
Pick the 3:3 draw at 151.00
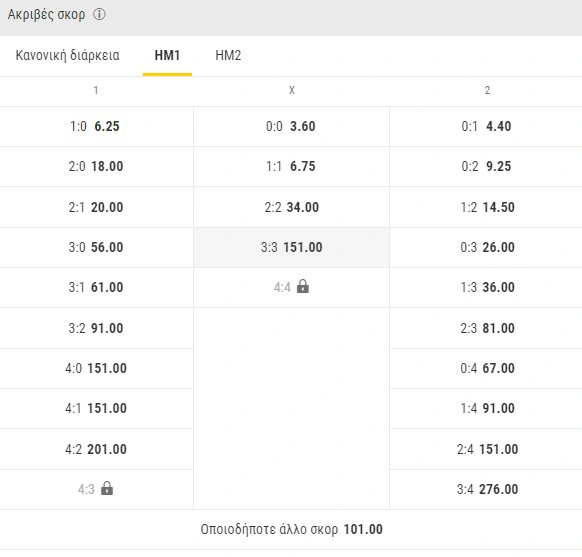[291, 247]
